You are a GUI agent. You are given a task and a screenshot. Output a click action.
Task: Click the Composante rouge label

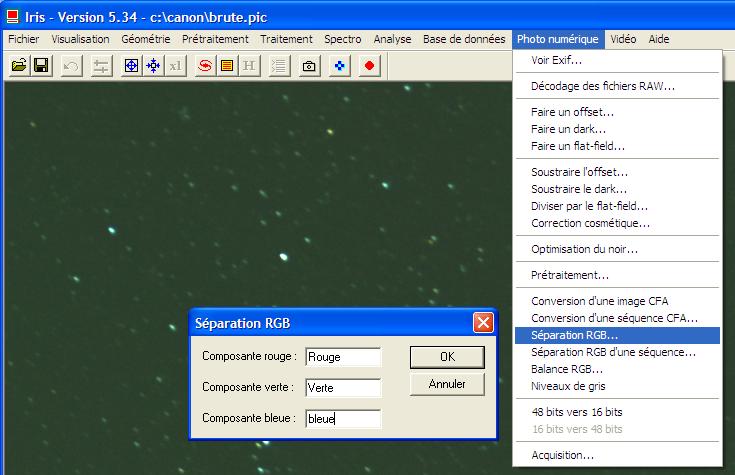pyautogui.click(x=249, y=356)
